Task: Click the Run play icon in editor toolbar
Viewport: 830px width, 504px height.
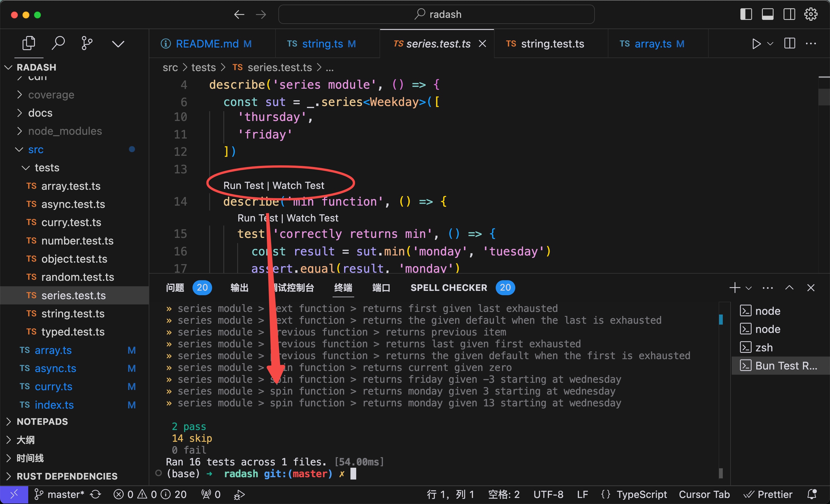Action: pos(756,44)
